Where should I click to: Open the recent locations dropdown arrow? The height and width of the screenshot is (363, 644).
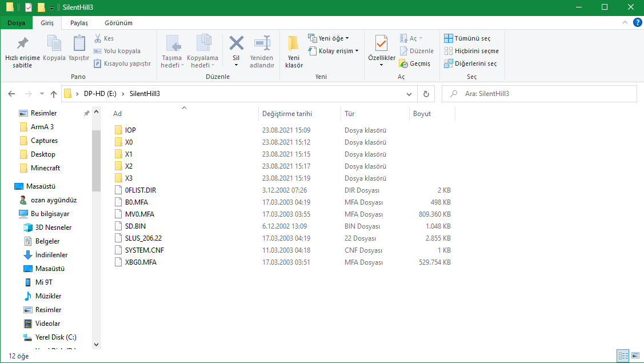coord(42,94)
